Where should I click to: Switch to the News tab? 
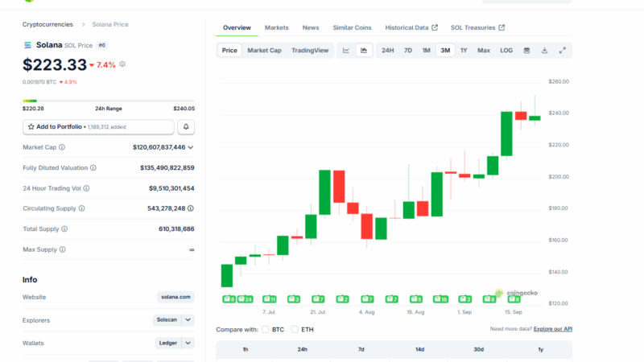[311, 27]
